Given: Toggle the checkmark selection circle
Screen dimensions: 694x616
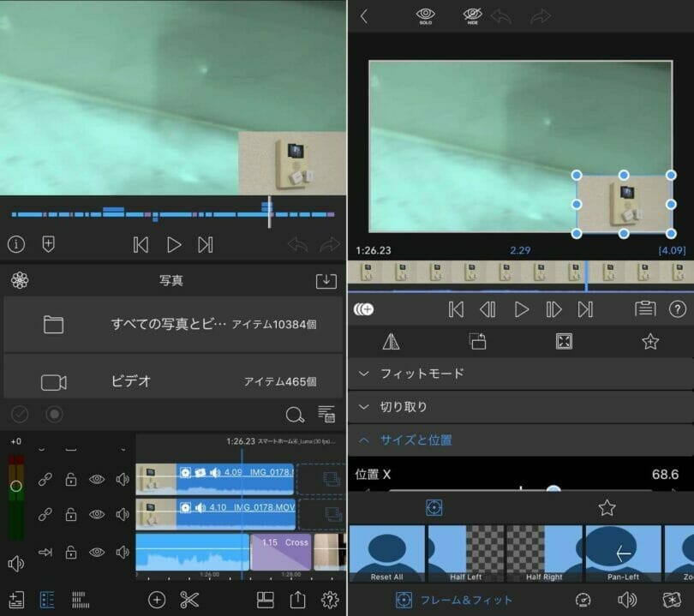Looking at the screenshot, I should tap(20, 414).
